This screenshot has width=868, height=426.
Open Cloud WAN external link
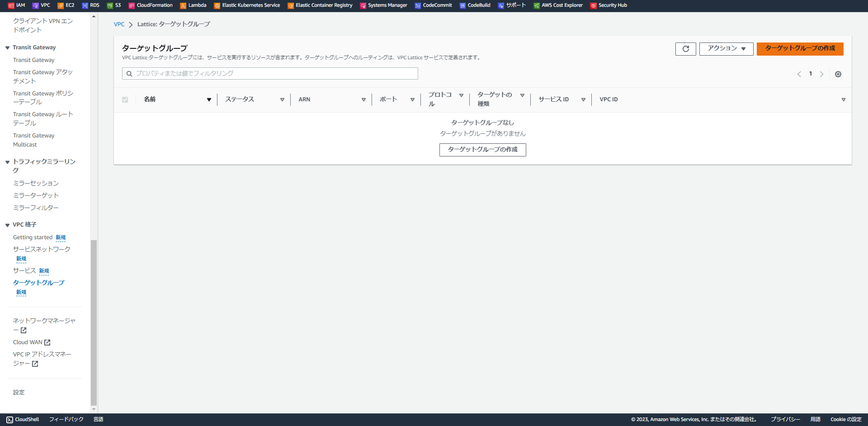coord(32,342)
